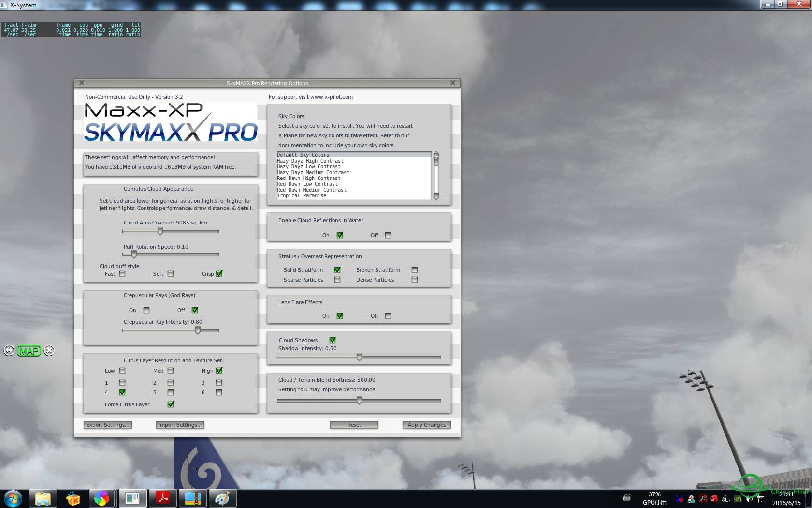Select Tropical Paradise sky colors

coord(354,195)
